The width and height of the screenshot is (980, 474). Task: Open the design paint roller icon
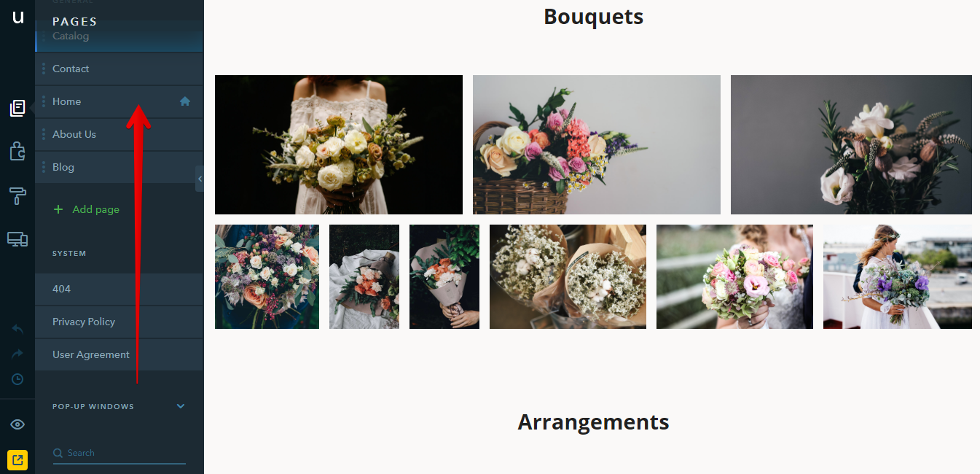point(17,195)
